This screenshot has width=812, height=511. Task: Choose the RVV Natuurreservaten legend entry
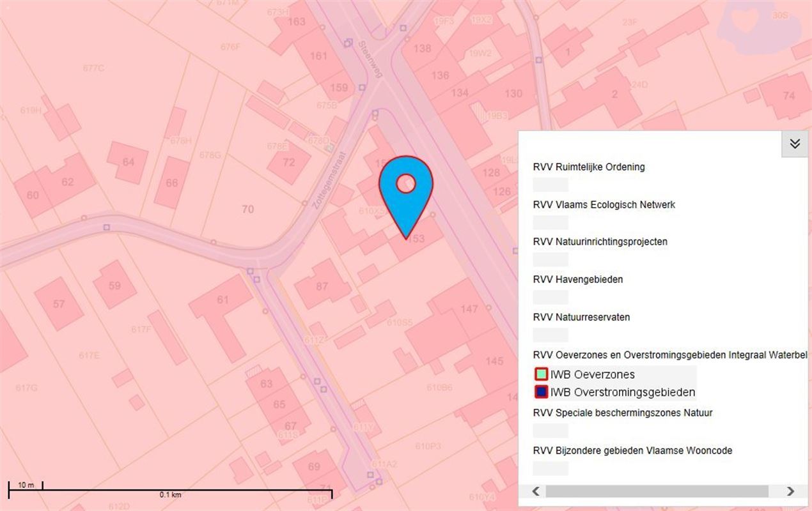[581, 317]
